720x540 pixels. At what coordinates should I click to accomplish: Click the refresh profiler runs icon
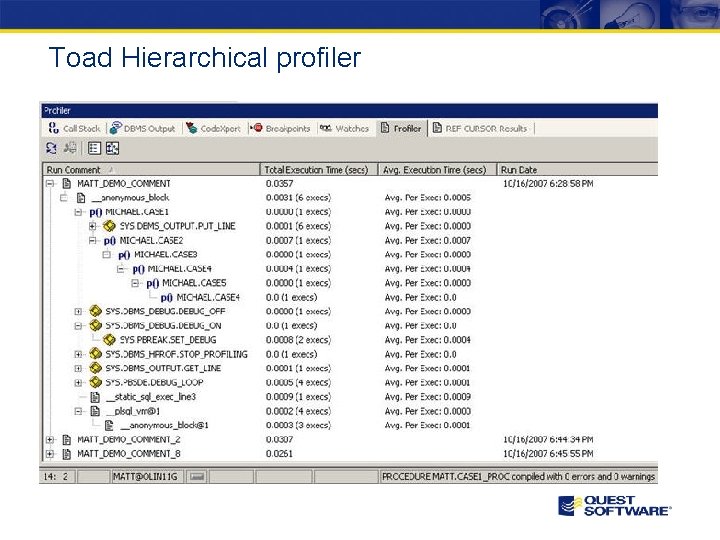point(51,148)
